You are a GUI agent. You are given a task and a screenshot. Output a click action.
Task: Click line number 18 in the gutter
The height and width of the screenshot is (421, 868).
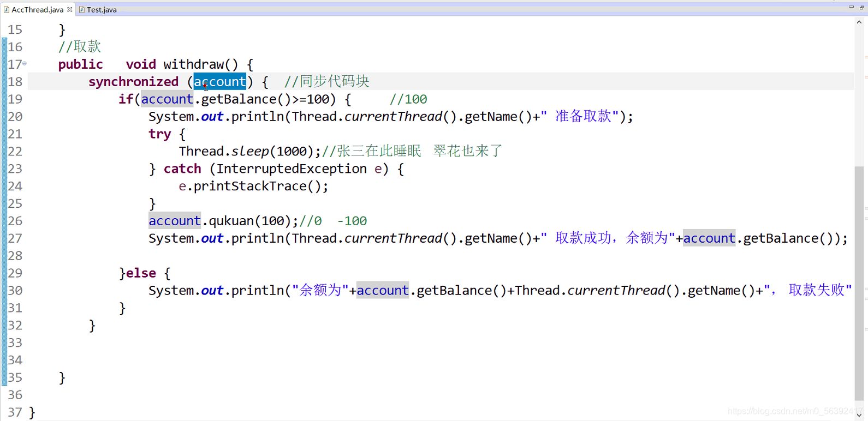click(x=15, y=82)
